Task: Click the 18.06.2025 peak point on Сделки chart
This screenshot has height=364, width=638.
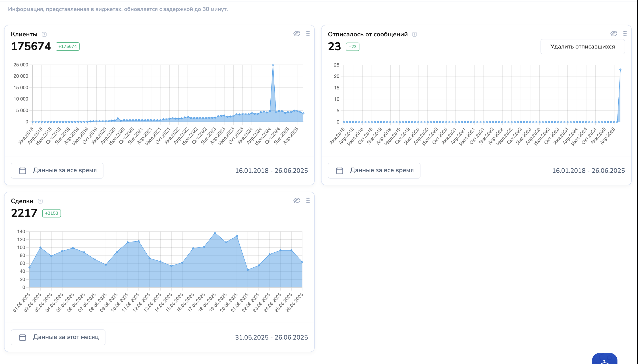Action: [215, 233]
